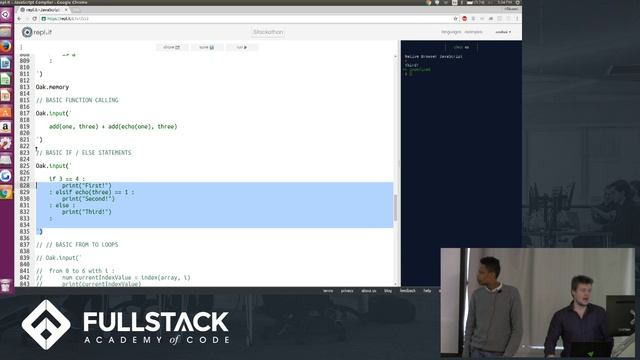Click the BASIC FROM TO LOOPS comment
Screen dimensions: 640x360
coord(77,244)
